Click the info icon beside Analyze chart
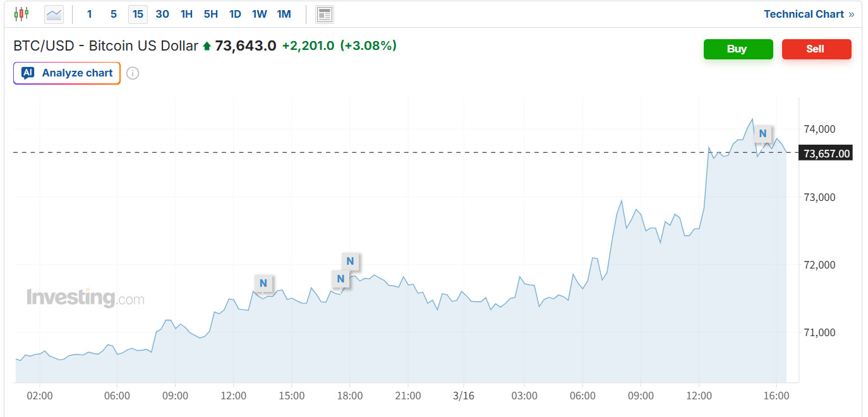 point(133,73)
